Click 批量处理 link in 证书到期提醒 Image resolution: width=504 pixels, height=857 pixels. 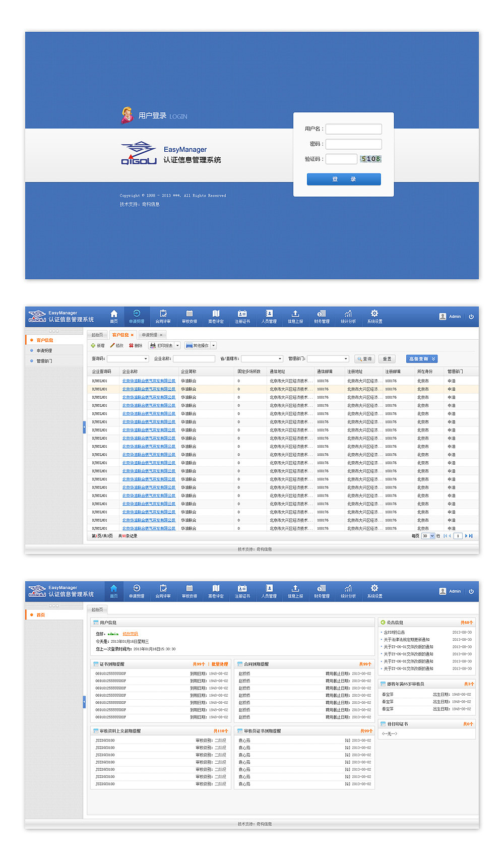tap(220, 664)
